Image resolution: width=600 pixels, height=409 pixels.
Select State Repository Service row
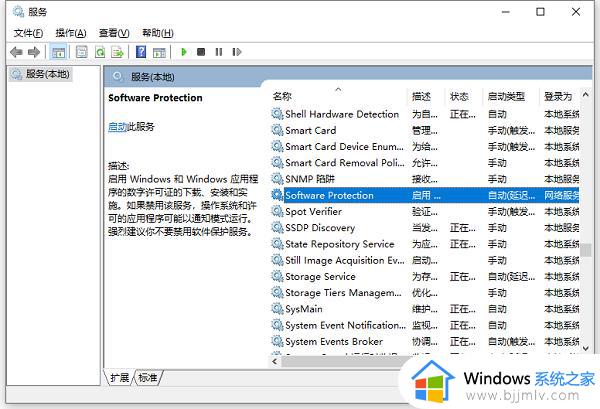point(425,244)
